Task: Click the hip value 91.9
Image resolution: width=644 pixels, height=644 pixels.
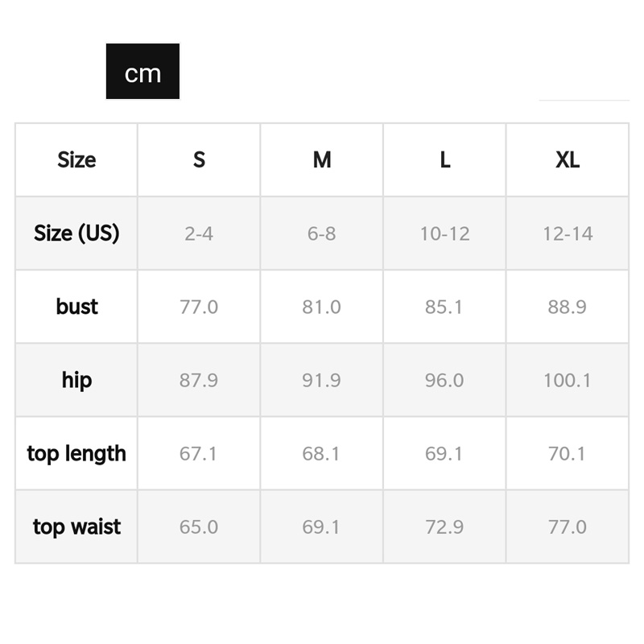Action: pos(322,380)
